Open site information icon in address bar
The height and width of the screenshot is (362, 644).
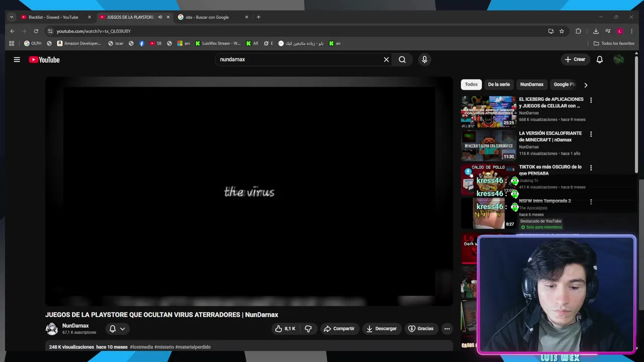50,31
